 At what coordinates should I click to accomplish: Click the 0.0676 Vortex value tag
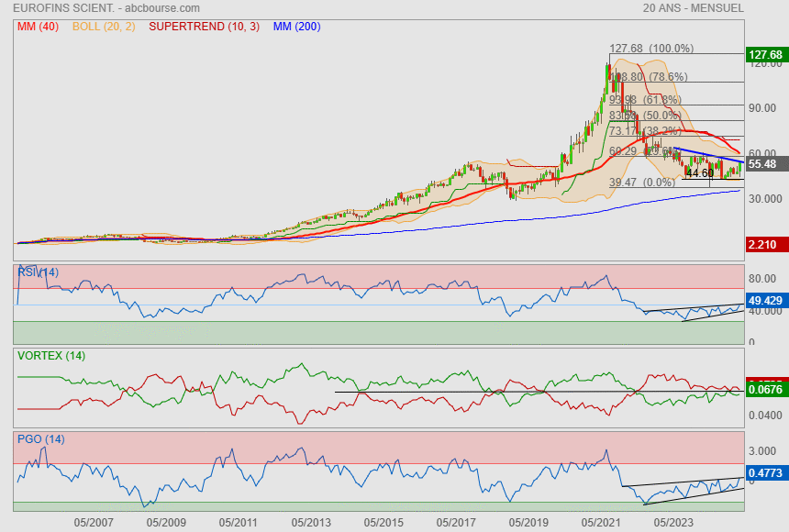(766, 390)
